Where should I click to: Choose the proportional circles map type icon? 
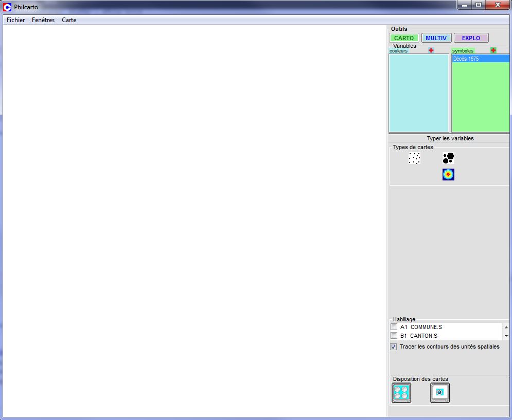[x=448, y=158]
